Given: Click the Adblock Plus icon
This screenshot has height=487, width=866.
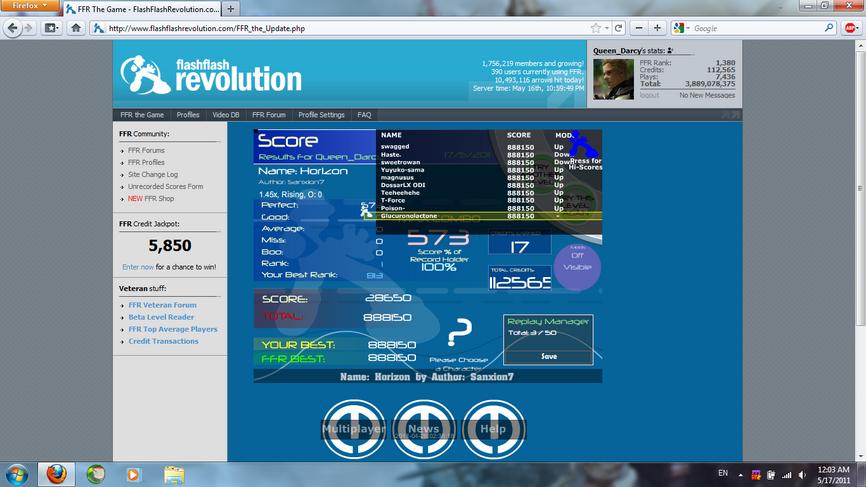Looking at the screenshot, I should (x=851, y=28).
